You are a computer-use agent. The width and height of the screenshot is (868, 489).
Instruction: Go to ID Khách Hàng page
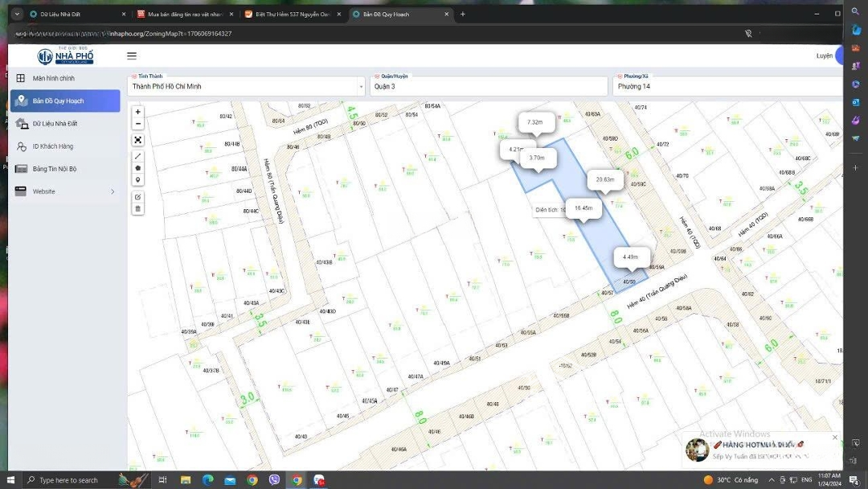(53, 146)
